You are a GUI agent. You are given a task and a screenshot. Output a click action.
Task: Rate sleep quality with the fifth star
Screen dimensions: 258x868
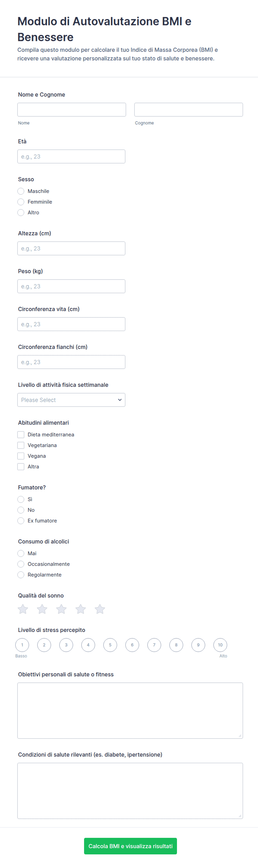point(100,609)
